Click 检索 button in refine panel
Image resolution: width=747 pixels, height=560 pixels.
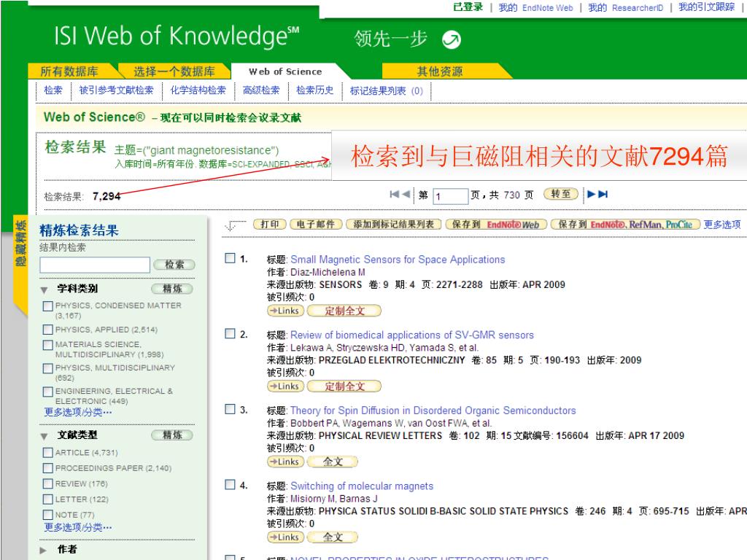174,265
